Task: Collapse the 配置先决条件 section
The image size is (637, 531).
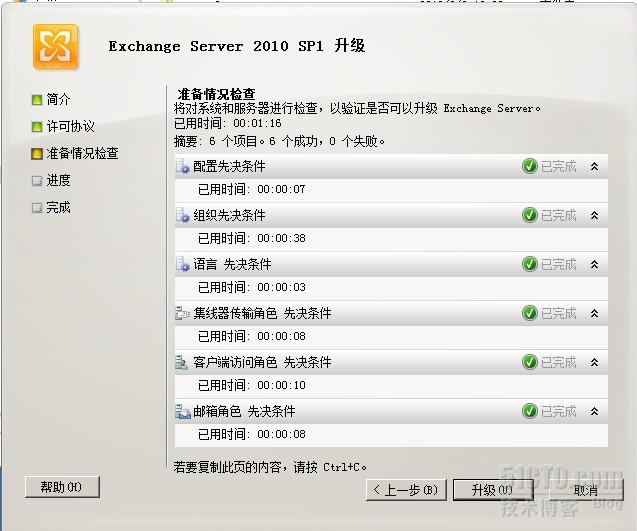Action: tap(594, 166)
